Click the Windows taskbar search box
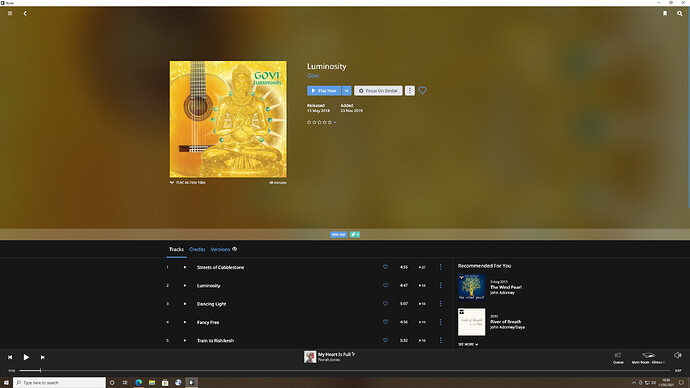 59,383
